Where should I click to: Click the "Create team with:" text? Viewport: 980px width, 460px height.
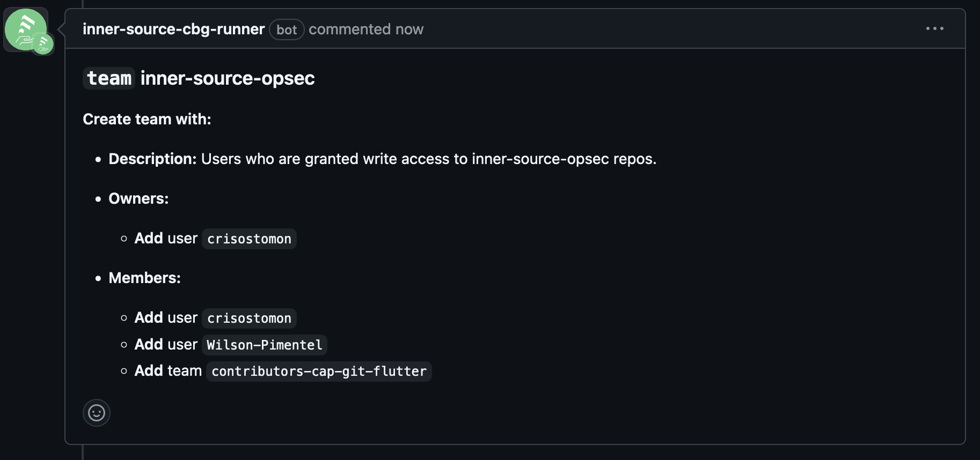[147, 119]
